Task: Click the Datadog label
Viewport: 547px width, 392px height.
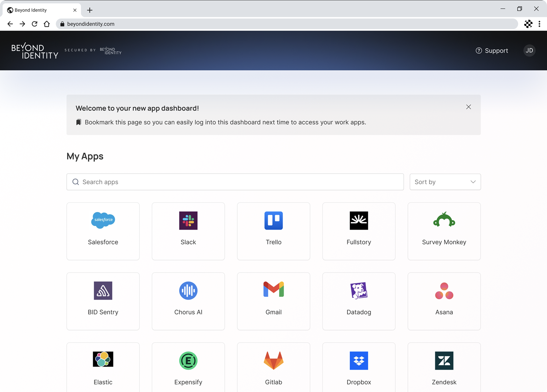Action: pyautogui.click(x=359, y=312)
